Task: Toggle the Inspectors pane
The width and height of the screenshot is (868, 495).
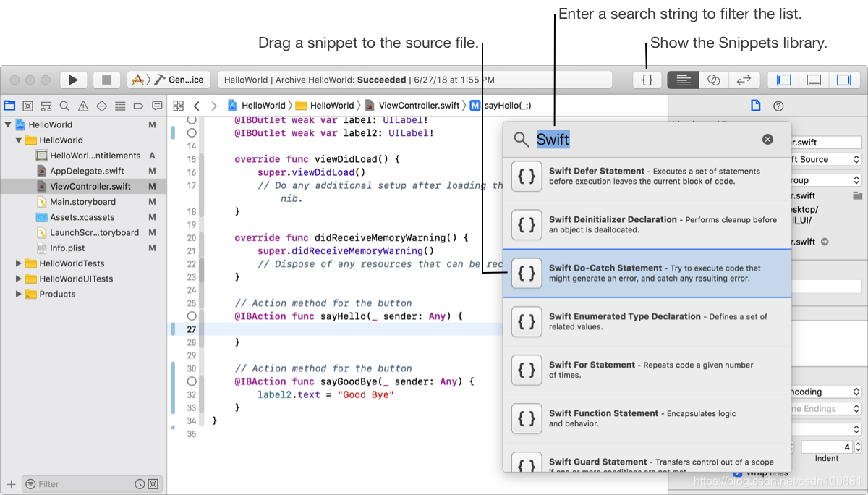Action: pos(843,80)
